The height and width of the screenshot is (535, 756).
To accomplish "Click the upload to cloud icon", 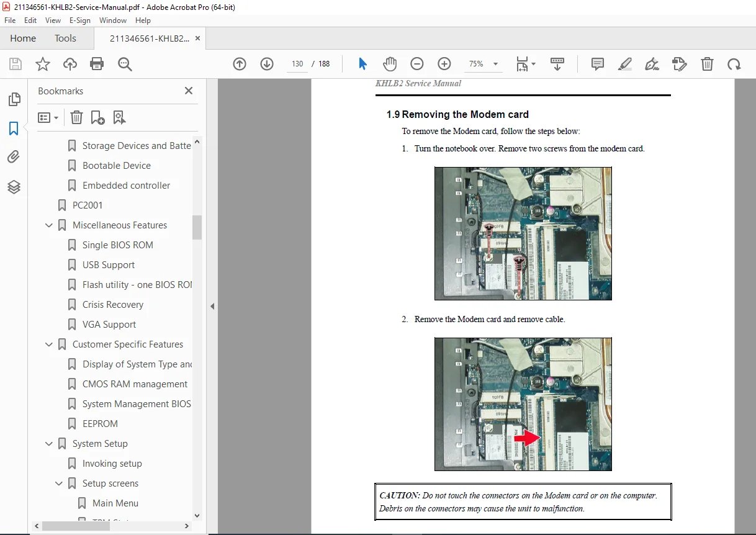I will click(x=70, y=64).
